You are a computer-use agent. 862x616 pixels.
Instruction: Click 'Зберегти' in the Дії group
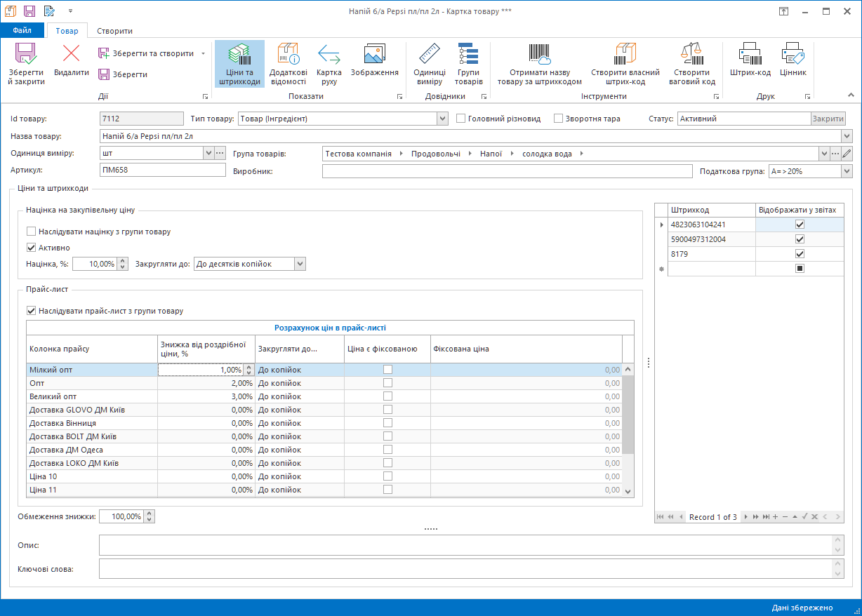pyautogui.click(x=122, y=74)
